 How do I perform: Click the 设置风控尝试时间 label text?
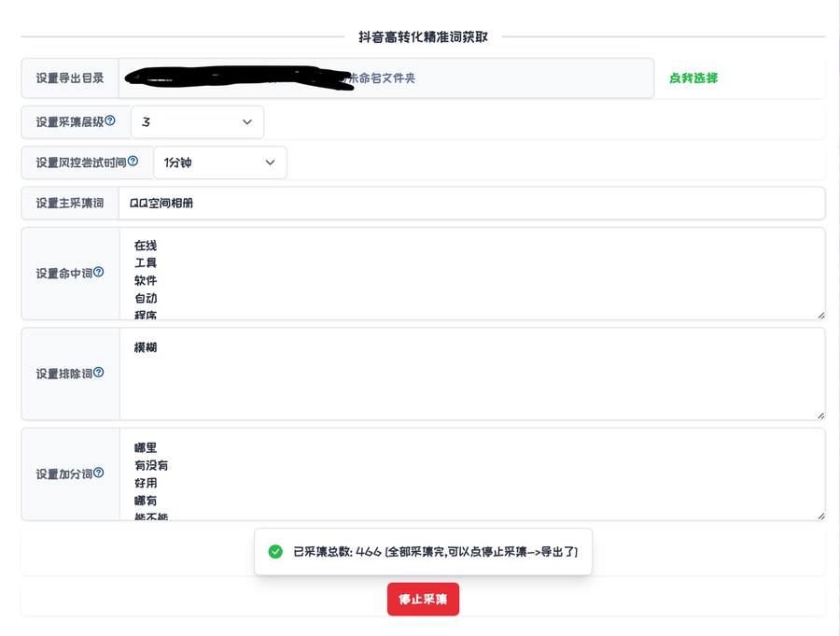pos(81,163)
